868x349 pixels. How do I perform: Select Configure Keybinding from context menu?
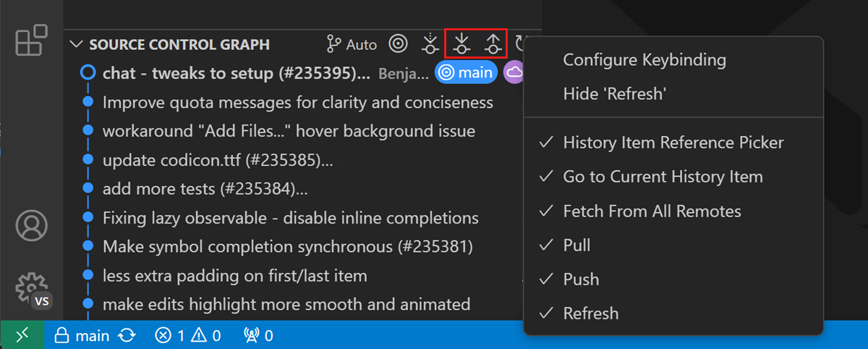[644, 59]
